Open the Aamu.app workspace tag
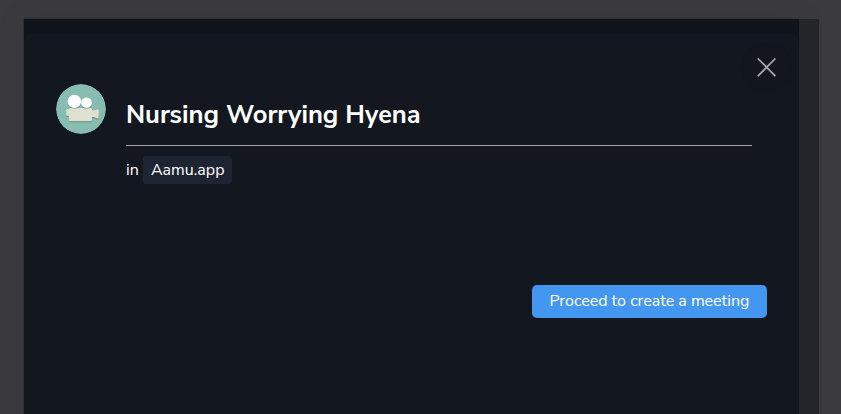The height and width of the screenshot is (414, 841). point(187,170)
